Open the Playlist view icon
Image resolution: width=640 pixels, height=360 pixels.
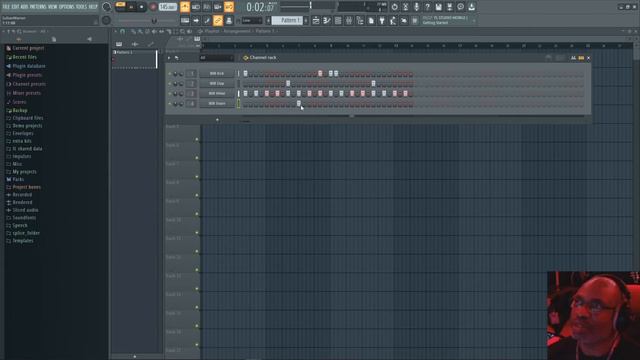[316, 20]
